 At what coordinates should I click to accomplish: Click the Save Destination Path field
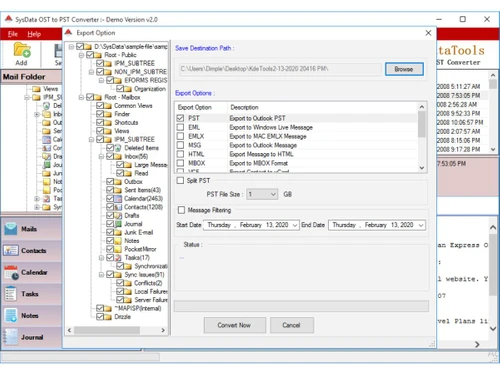tap(280, 69)
